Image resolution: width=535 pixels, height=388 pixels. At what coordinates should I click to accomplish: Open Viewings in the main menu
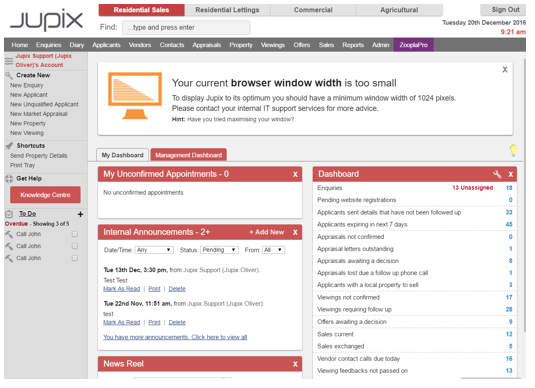[x=273, y=45]
